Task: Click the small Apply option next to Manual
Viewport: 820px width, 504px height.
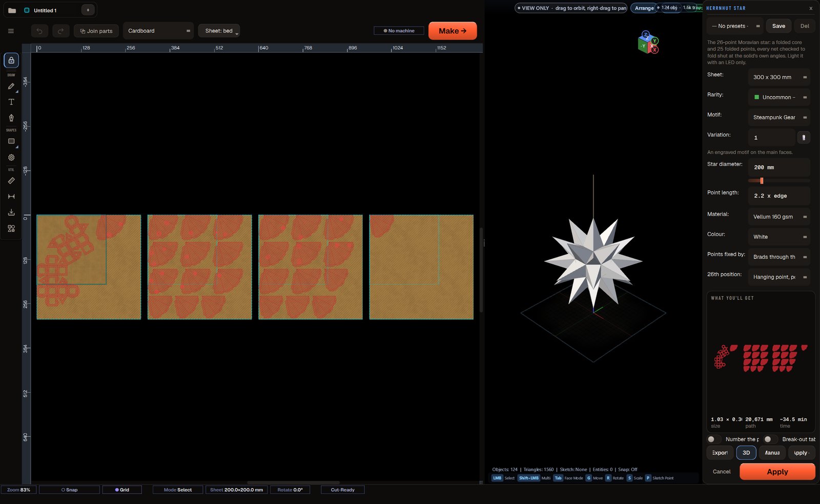Action: (802, 452)
